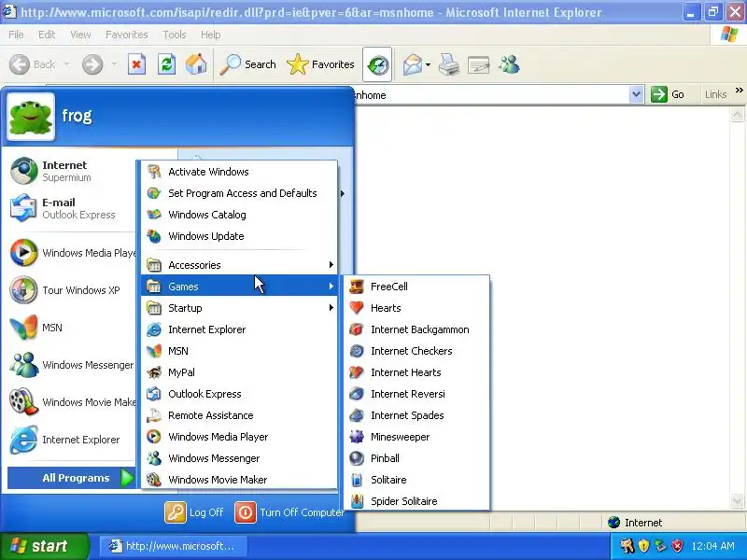Click the Messenger toolbar icon
The height and width of the screenshot is (560, 747).
point(509,64)
